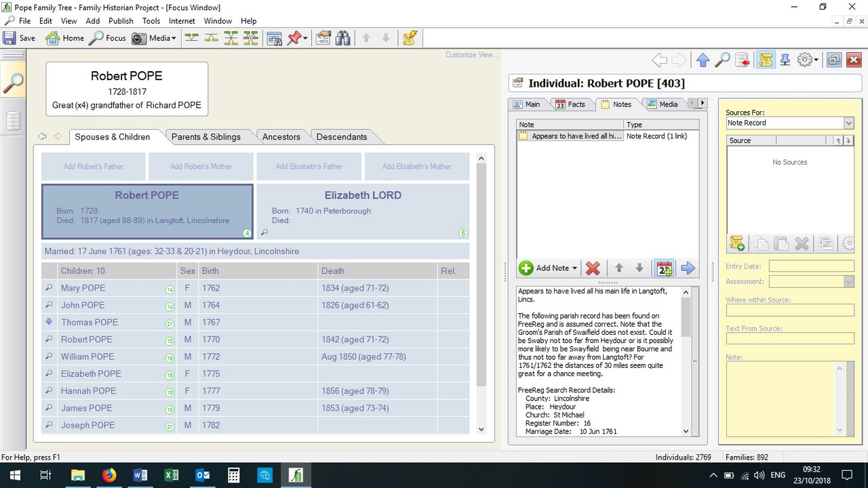
Task: Click the database red arrow icon
Action: [743, 60]
